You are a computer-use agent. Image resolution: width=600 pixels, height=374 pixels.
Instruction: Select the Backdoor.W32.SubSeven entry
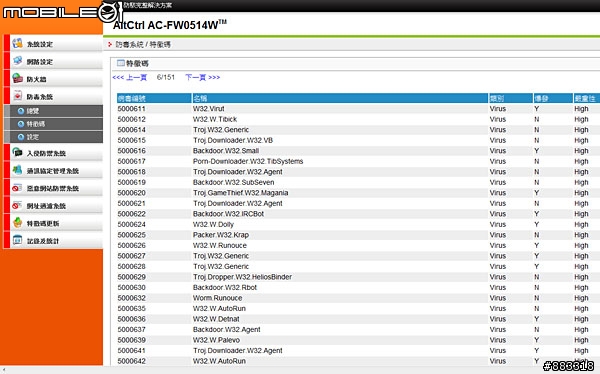[x=233, y=183]
